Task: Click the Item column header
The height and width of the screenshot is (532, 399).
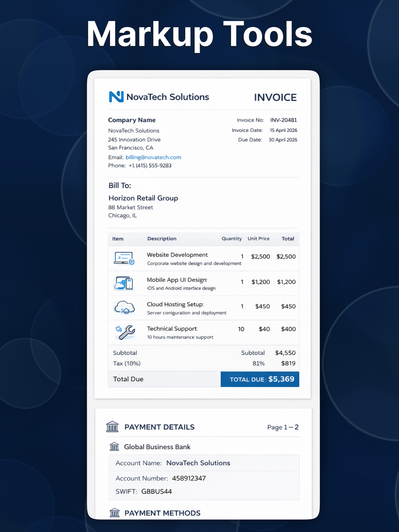Action: [118, 239]
